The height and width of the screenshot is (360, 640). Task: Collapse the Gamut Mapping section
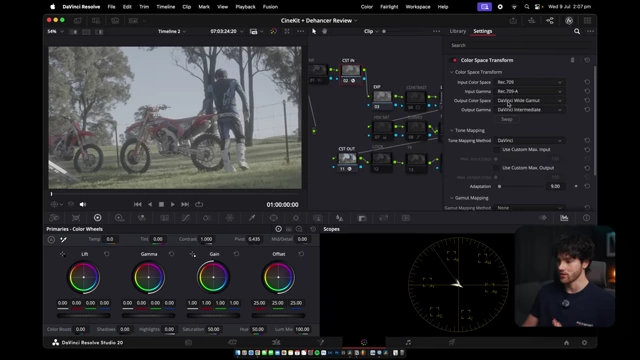click(x=451, y=198)
